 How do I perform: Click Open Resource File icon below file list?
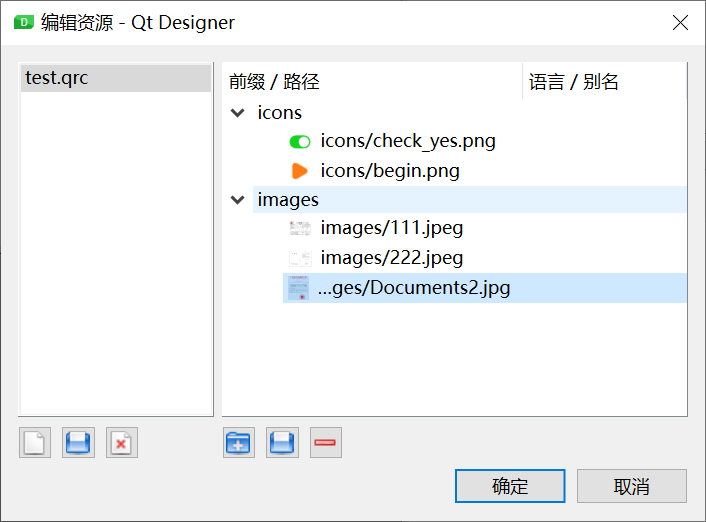[x=78, y=443]
